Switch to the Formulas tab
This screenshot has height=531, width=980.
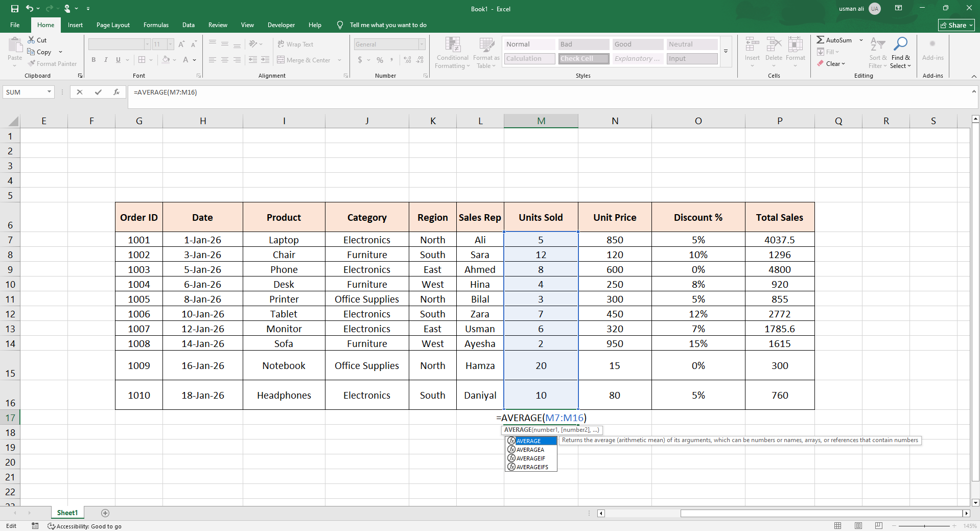point(156,25)
